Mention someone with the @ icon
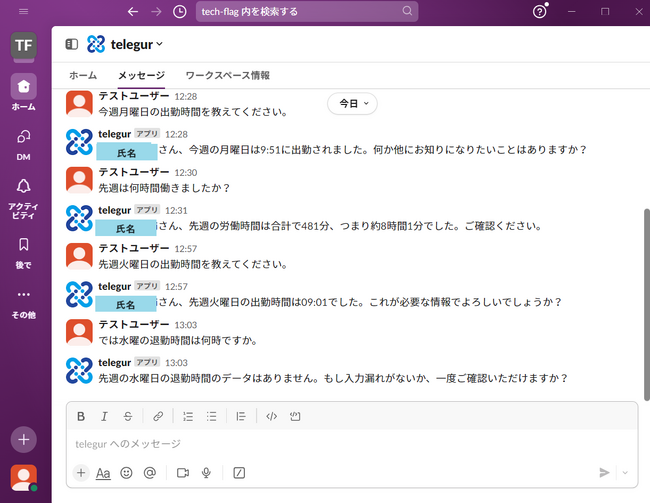Image resolution: width=650 pixels, height=503 pixels. point(150,473)
